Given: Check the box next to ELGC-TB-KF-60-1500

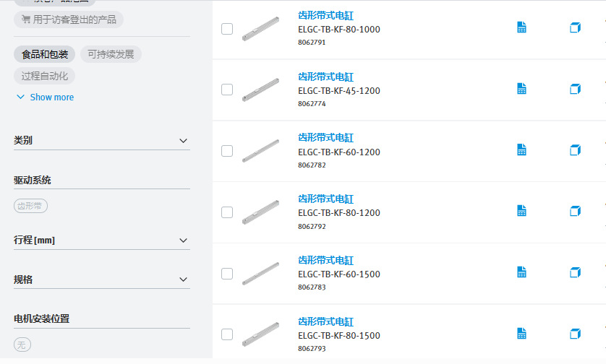Looking at the screenshot, I should 227,274.
